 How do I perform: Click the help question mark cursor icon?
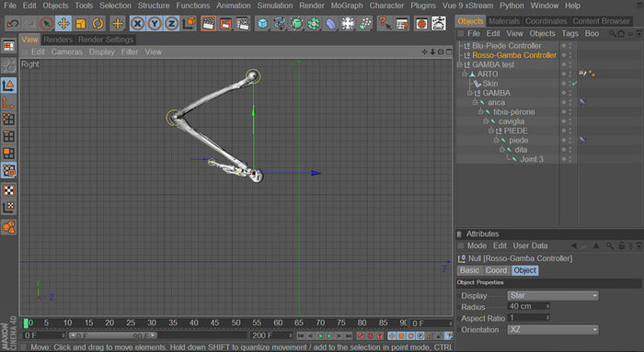(x=384, y=23)
